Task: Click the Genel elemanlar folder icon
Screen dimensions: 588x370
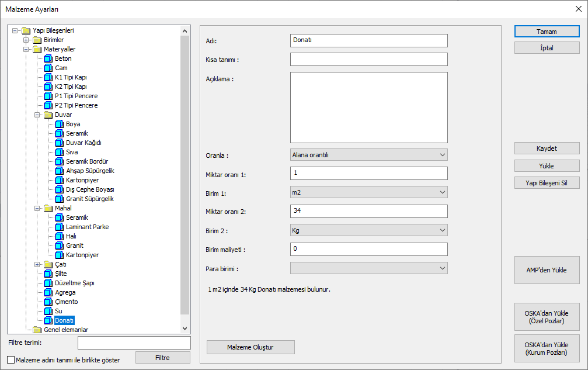Action: coord(37,330)
